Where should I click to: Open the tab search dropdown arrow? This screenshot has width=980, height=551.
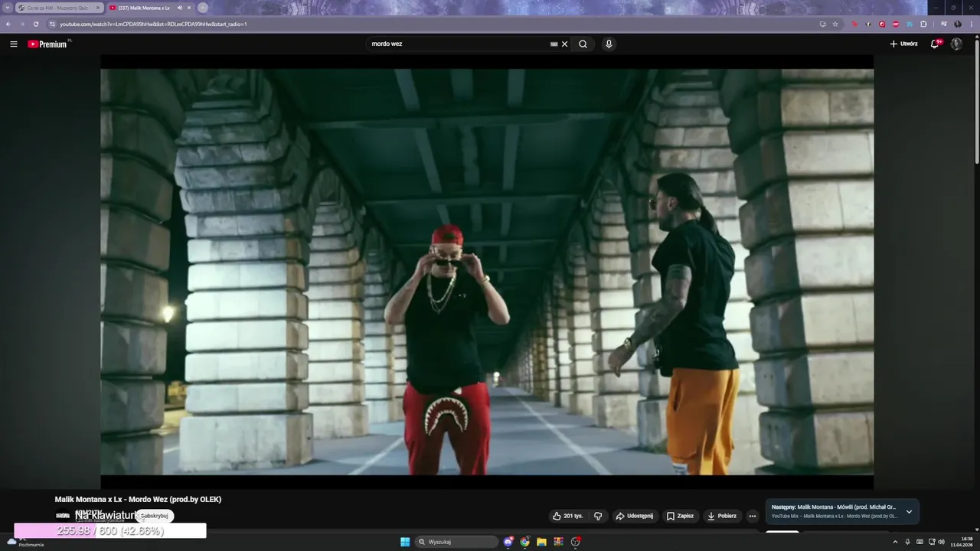pyautogui.click(x=7, y=8)
